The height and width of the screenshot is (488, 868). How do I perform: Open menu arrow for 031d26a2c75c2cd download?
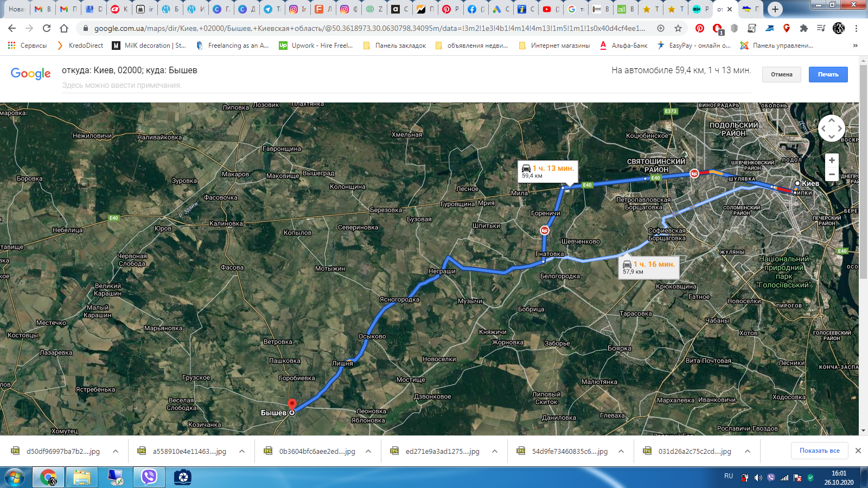coord(748,451)
